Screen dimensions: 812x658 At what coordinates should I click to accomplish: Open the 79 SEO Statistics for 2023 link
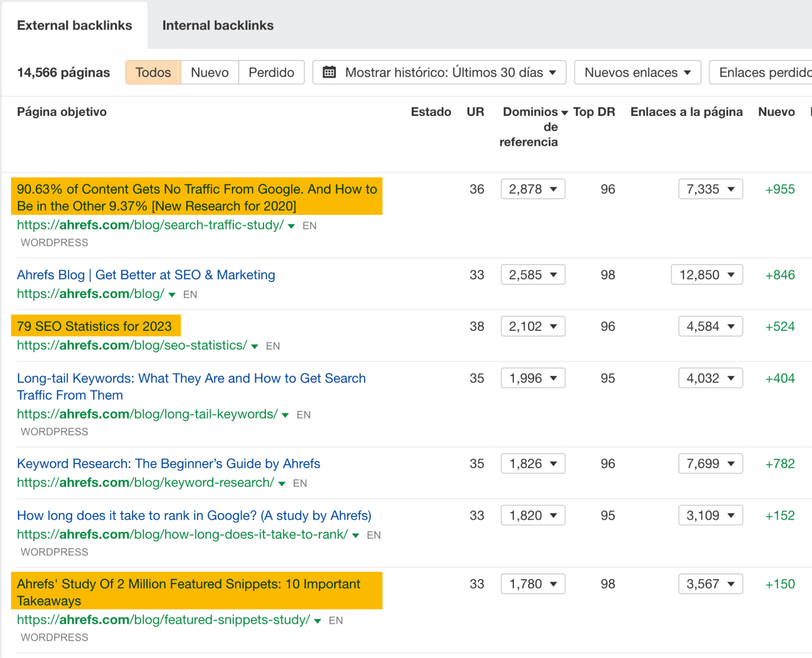click(95, 326)
